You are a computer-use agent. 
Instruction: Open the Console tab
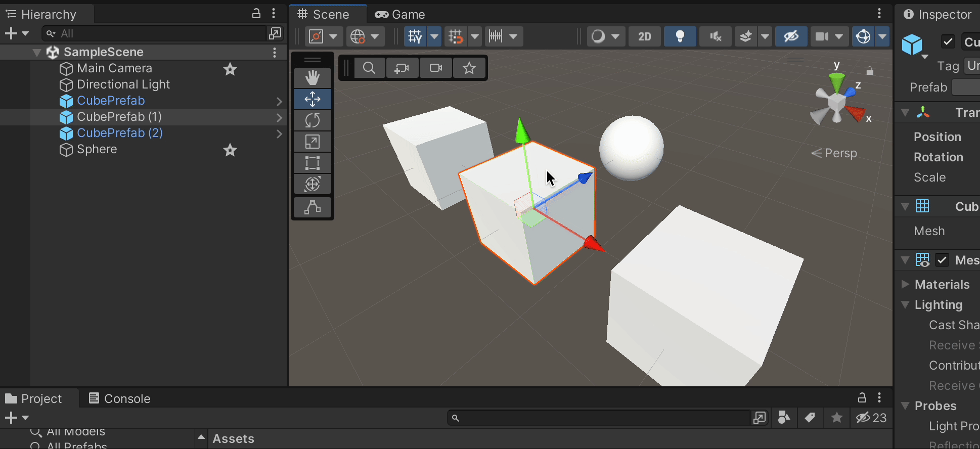pos(120,398)
